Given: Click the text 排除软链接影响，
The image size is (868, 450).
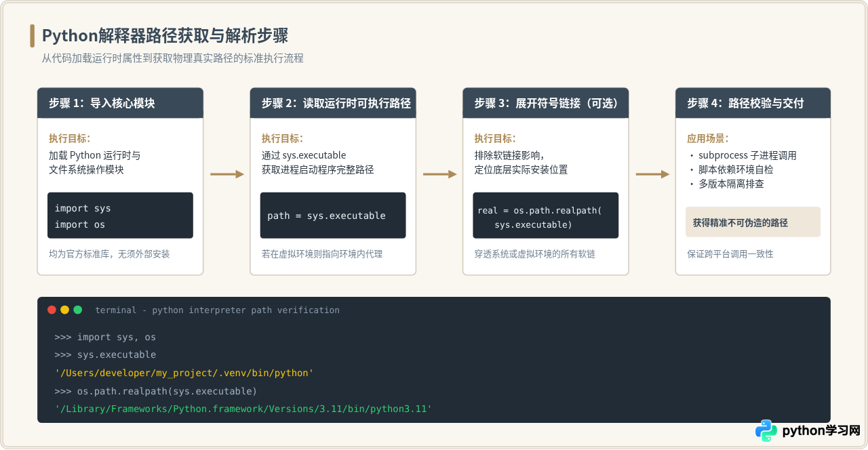Looking at the screenshot, I should 509,155.
